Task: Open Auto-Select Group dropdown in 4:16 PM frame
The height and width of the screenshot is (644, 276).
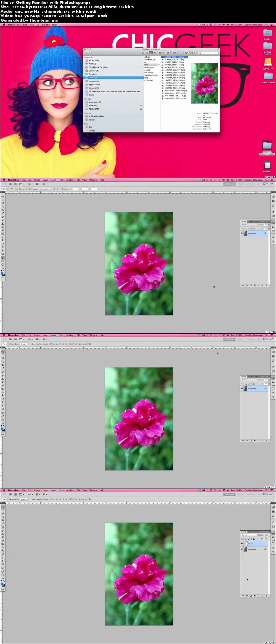Action: (24, 499)
